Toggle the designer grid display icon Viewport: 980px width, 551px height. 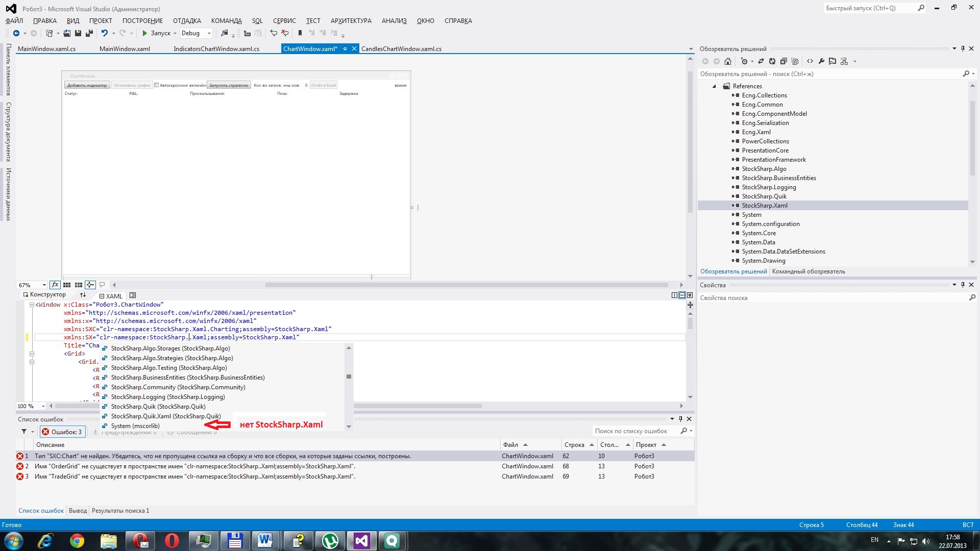67,285
